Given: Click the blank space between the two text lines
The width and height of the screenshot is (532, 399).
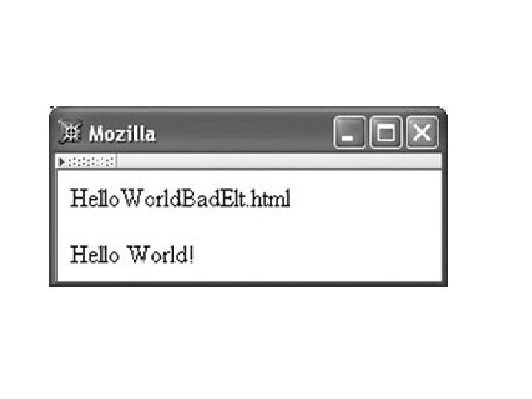Looking at the screenshot, I should click(250, 227).
